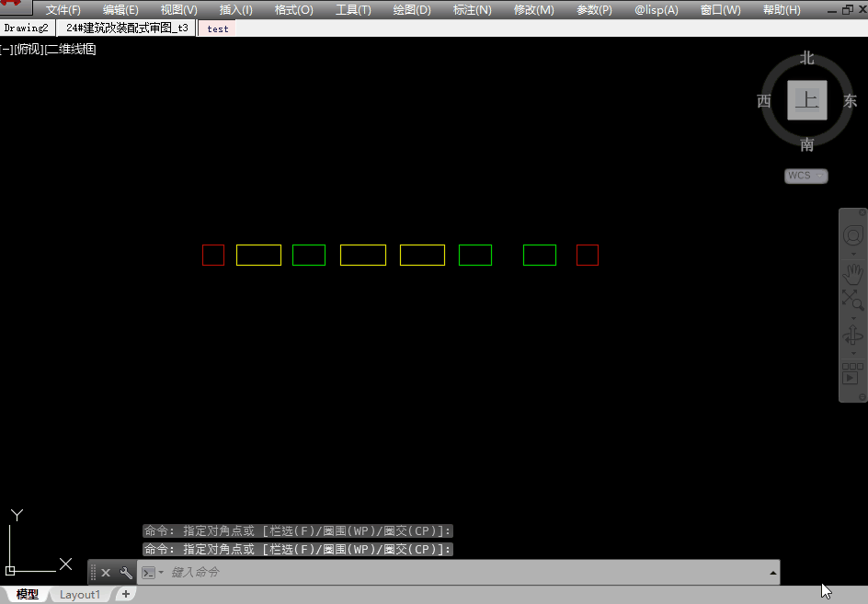This screenshot has height=604, width=868.
Task: Switch to the Drawing2 document tab
Action: [26, 28]
